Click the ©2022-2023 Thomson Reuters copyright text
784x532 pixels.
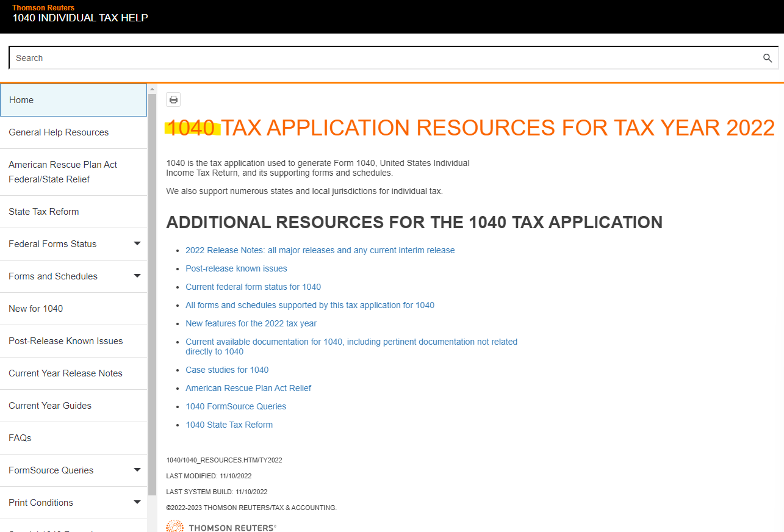pyautogui.click(x=251, y=508)
